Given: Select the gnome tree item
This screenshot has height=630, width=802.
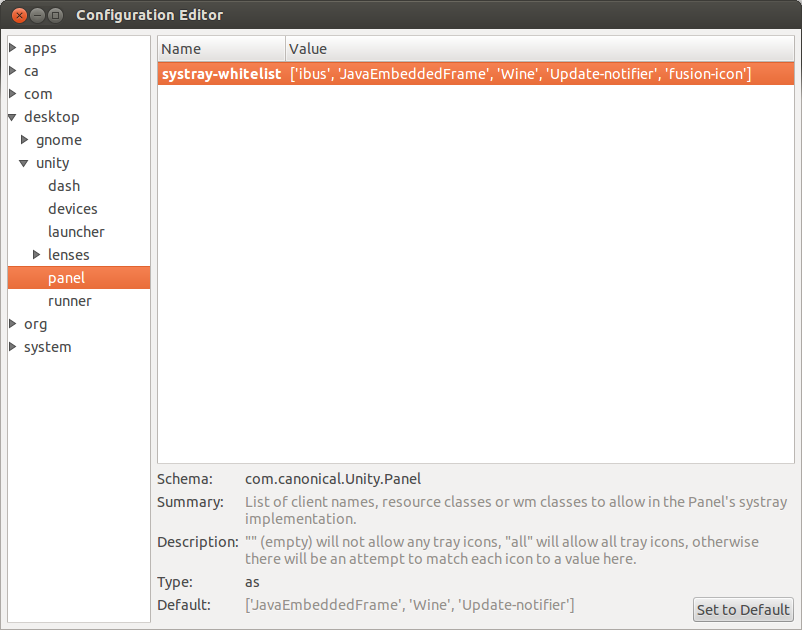Looking at the screenshot, I should coord(59,140).
